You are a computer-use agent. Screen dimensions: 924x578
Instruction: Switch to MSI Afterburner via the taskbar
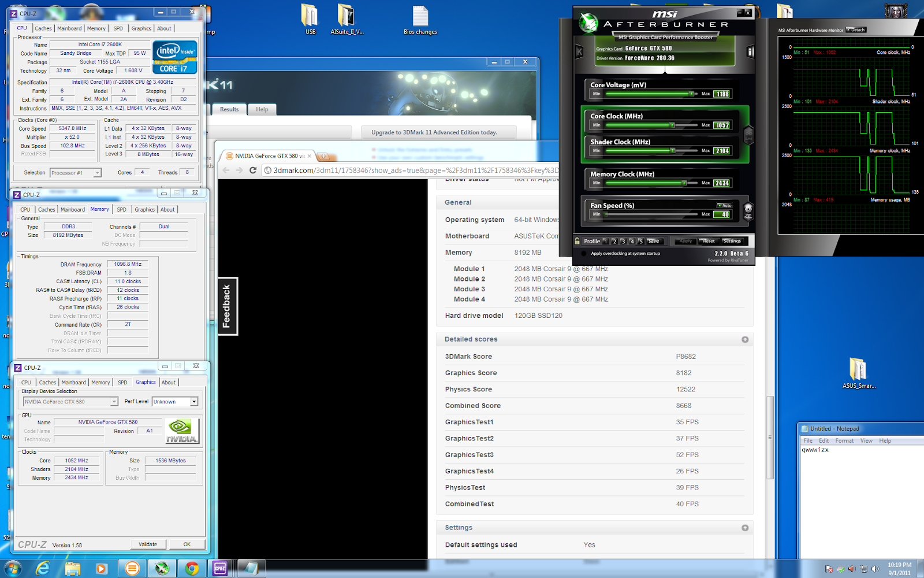pos(162,569)
